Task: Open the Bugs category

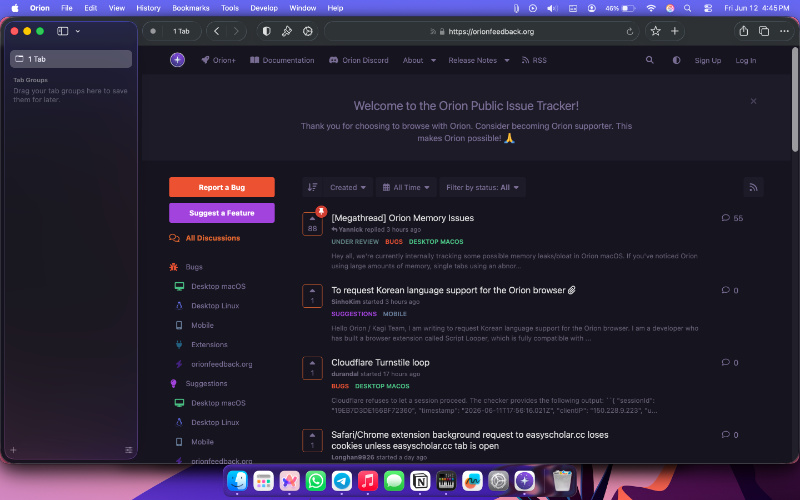Action: tap(186, 267)
